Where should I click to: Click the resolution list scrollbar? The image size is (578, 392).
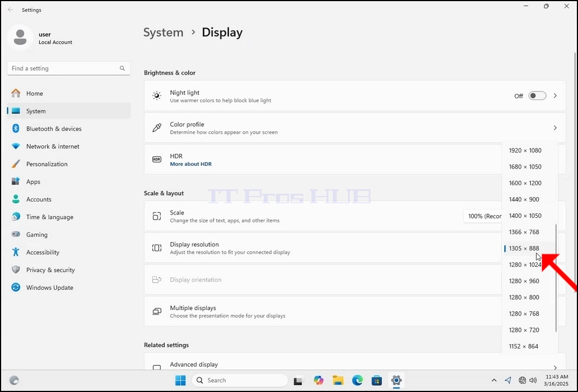coord(556,278)
